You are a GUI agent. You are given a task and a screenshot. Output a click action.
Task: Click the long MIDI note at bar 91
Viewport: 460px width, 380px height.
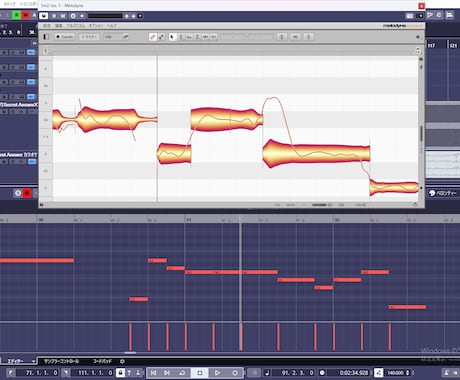point(231,272)
